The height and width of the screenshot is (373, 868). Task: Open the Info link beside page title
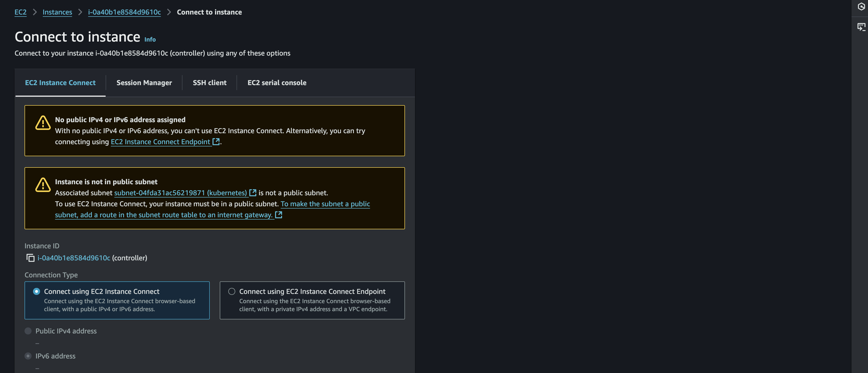tap(150, 39)
